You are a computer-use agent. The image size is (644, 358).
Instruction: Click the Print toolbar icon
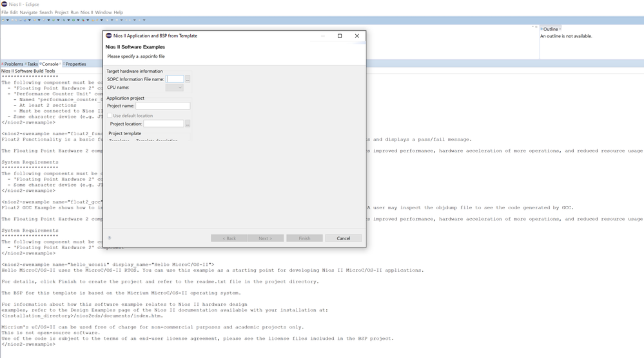(21, 20)
